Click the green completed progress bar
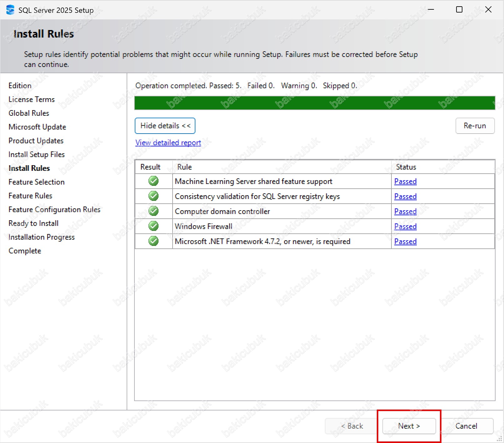 click(x=315, y=103)
